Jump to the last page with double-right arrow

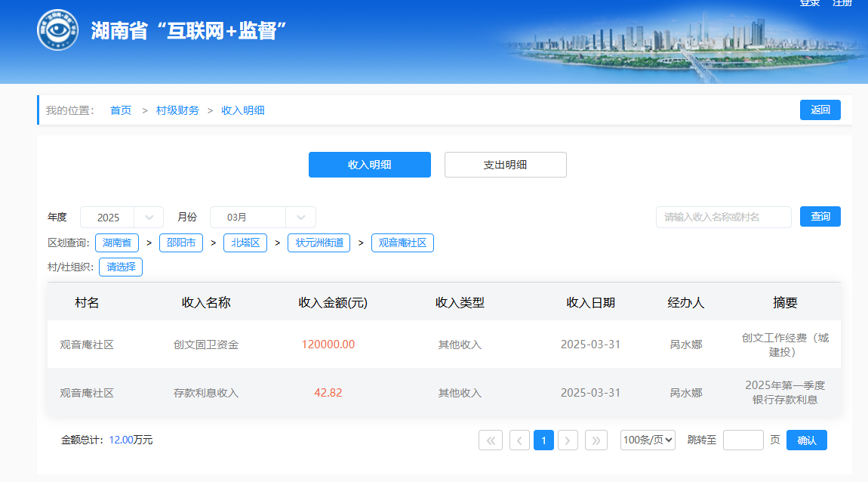[596, 440]
